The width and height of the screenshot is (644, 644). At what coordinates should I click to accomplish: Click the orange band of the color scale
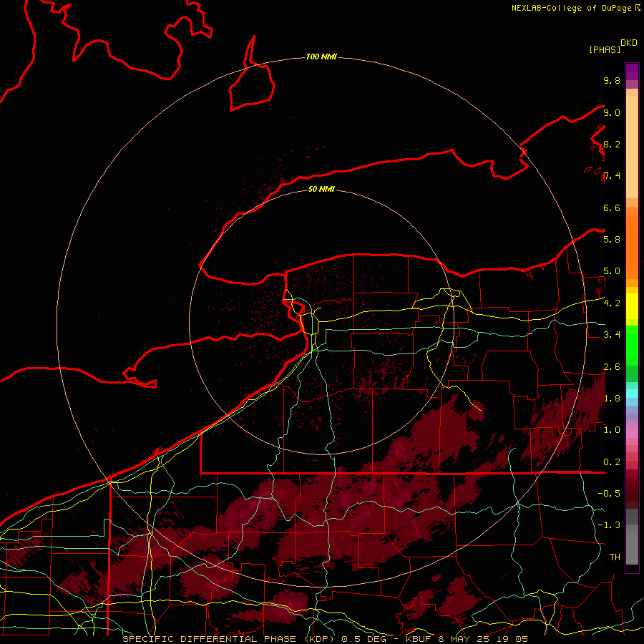pyautogui.click(x=632, y=246)
